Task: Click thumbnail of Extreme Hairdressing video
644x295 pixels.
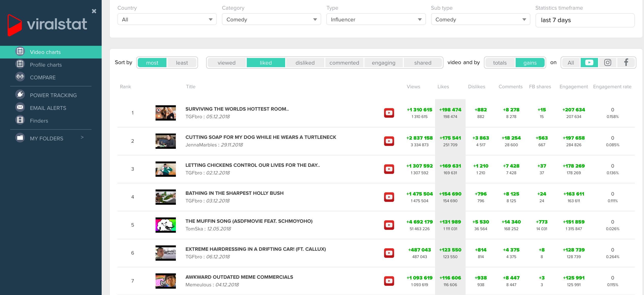Action: click(x=165, y=253)
